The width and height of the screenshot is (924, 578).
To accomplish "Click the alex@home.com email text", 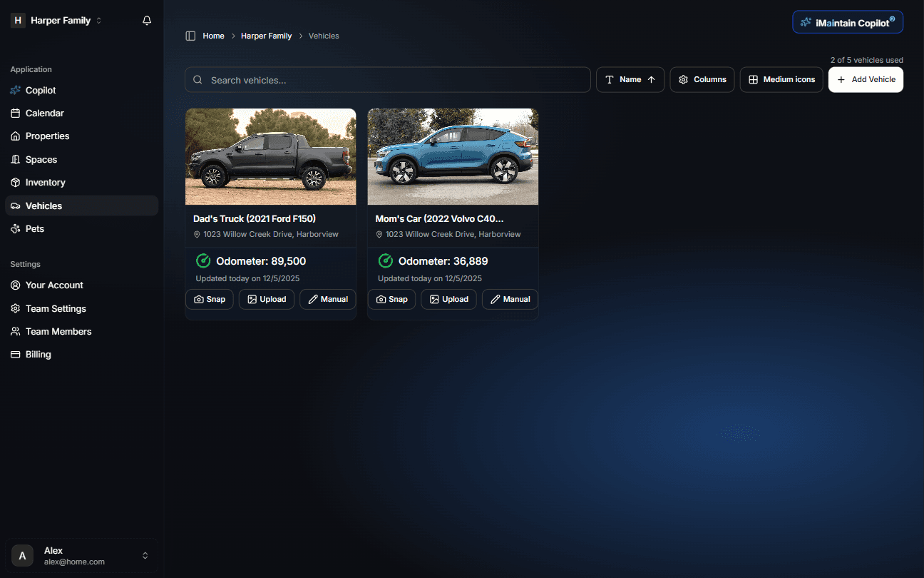I will coord(74,562).
